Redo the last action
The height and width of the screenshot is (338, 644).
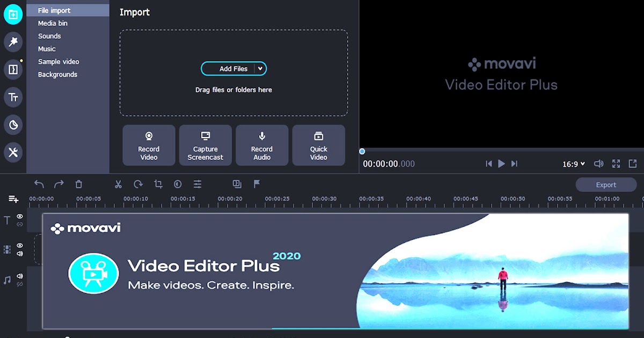tap(59, 184)
